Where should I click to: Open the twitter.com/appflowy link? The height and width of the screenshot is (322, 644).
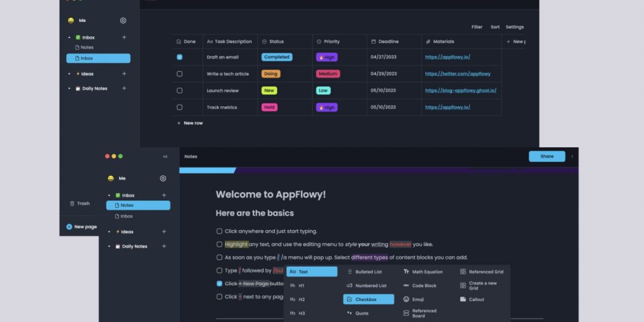(x=458, y=74)
